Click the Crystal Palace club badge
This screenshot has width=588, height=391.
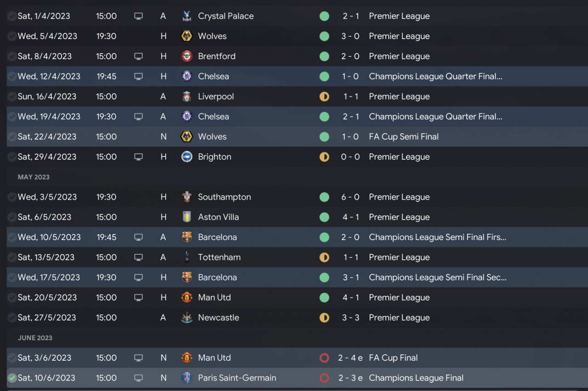(x=187, y=16)
